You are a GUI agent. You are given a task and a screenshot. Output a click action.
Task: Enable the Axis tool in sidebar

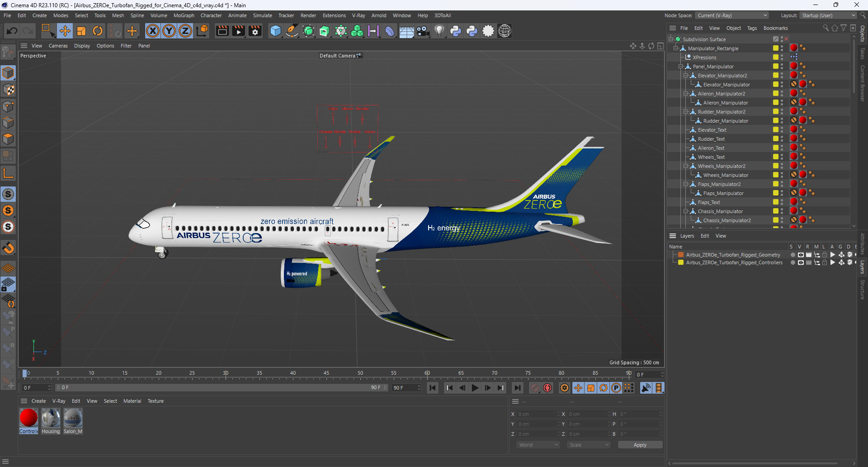click(8, 174)
